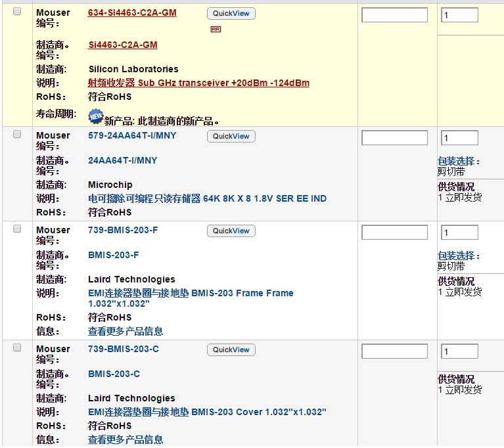Open Mouser part link 739-BMIS-203-C
The width and height of the screenshot is (504, 448).
tap(124, 349)
